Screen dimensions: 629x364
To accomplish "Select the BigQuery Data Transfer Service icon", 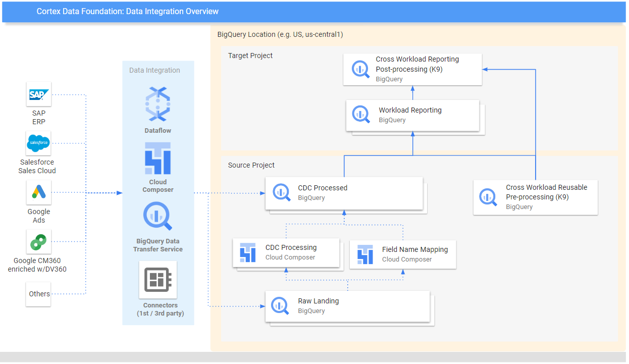I will (x=158, y=216).
